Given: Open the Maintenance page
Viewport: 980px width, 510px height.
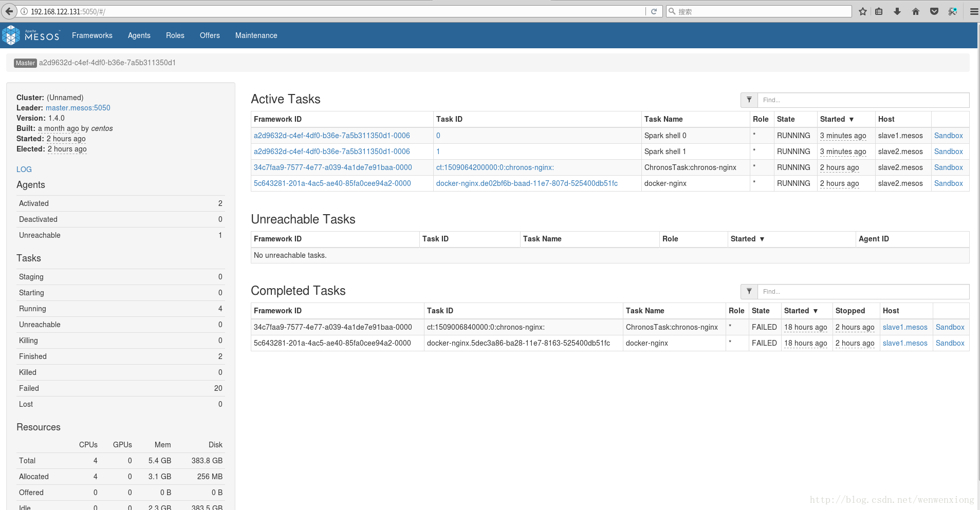Looking at the screenshot, I should coord(256,35).
